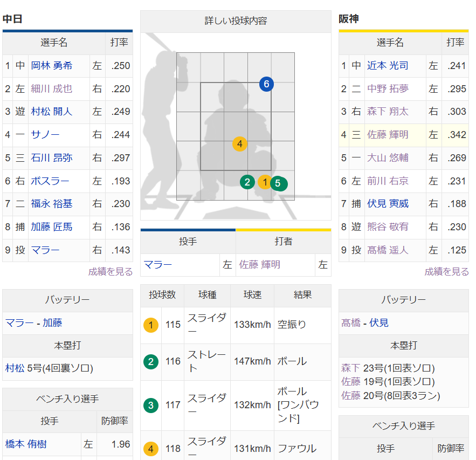The width and height of the screenshot is (476, 460).
Task: Open player page for ボスラー
Action: tap(50, 181)
